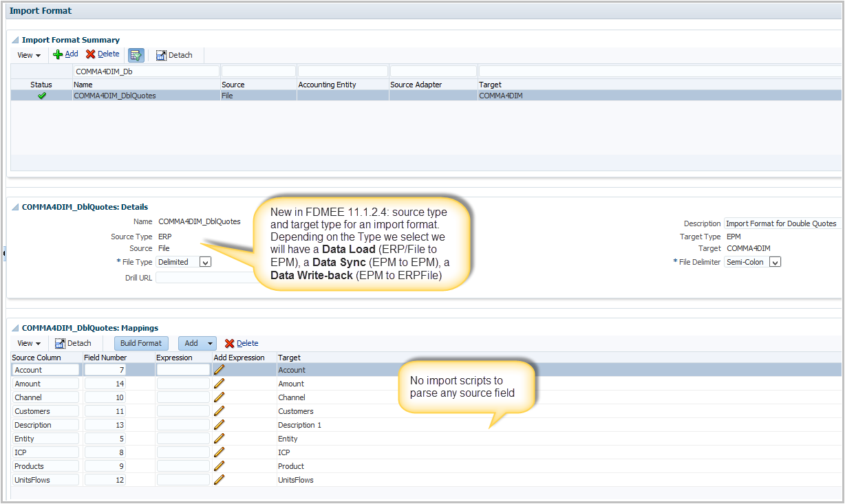Select the COMMA4DIM_DblQuotes row in summary table
The height and width of the screenshot is (504, 845).
click(x=115, y=96)
